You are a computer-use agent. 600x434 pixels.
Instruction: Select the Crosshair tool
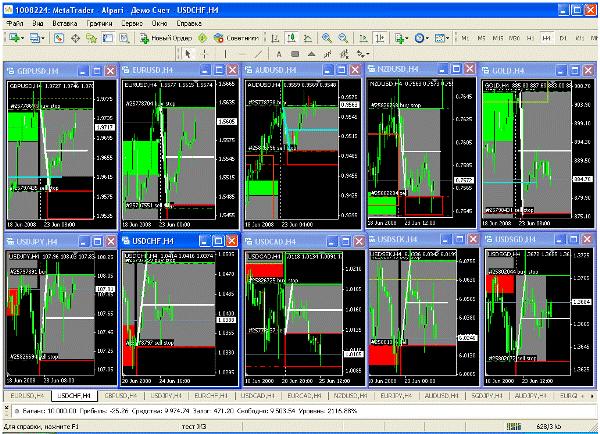[x=204, y=54]
